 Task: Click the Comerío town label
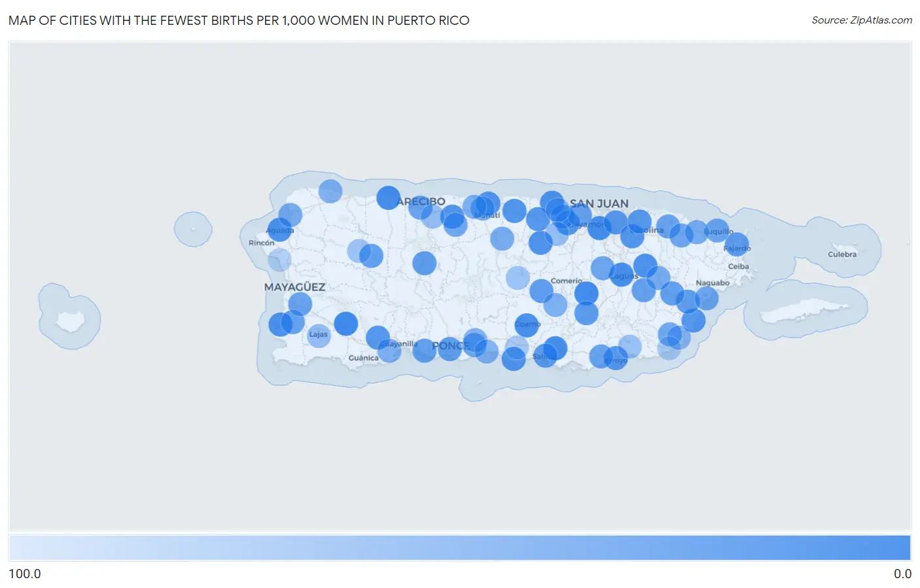click(566, 281)
